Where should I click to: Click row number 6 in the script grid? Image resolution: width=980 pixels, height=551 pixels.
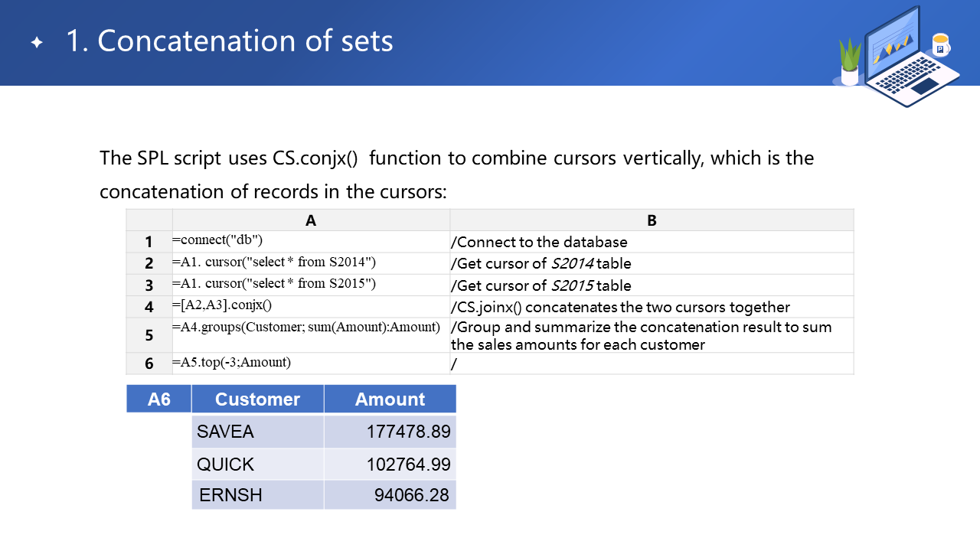tap(149, 364)
